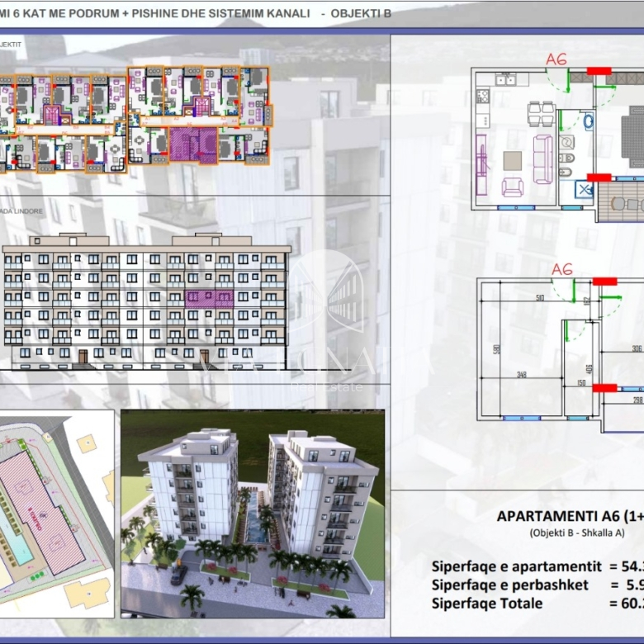Click the stove symbol in the kitchen counter
This screenshot has height=644, width=644.
[x=483, y=97]
